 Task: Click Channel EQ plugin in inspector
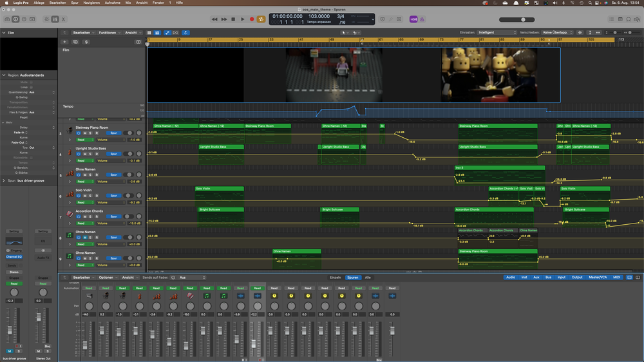pyautogui.click(x=14, y=257)
